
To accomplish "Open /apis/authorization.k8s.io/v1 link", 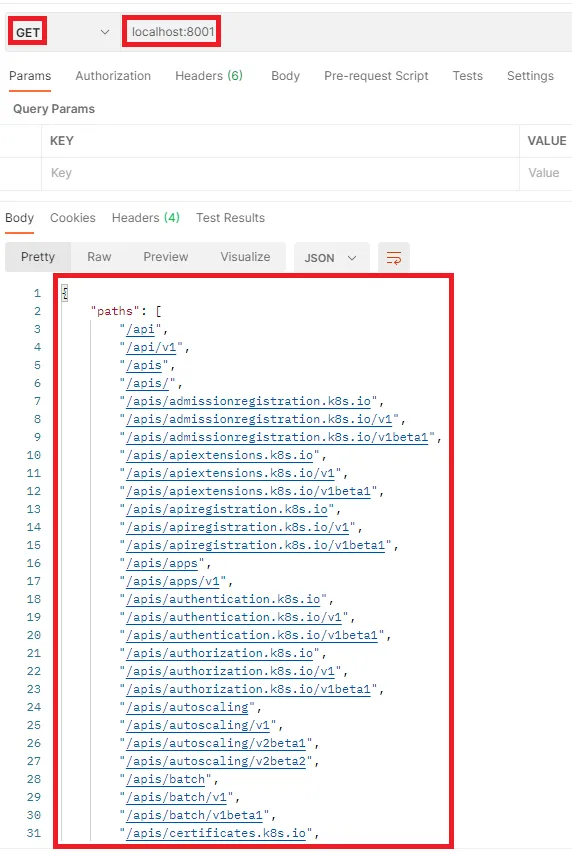I will (x=230, y=671).
